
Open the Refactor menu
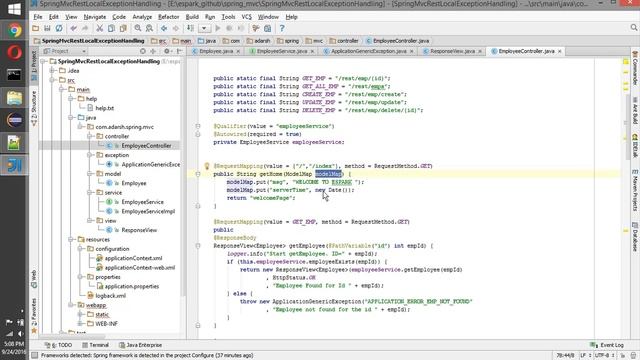point(169,17)
